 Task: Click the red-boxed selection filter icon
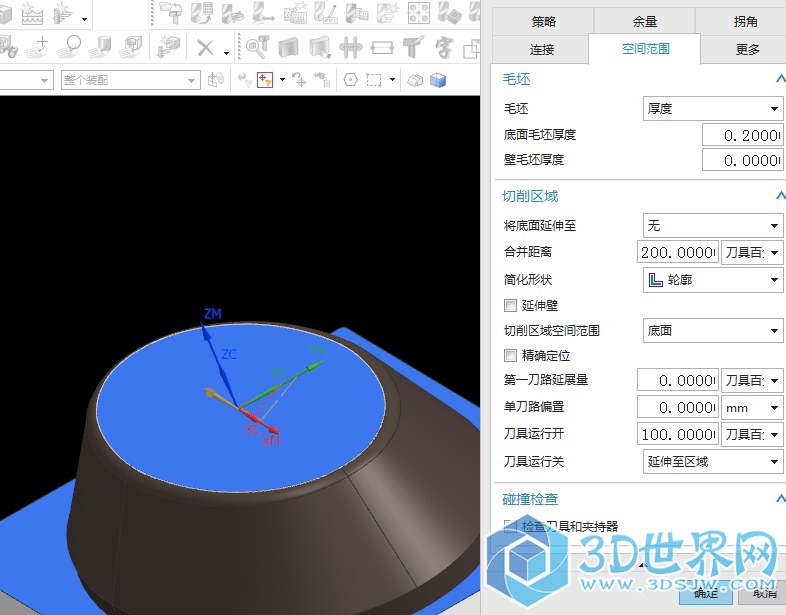coord(265,80)
